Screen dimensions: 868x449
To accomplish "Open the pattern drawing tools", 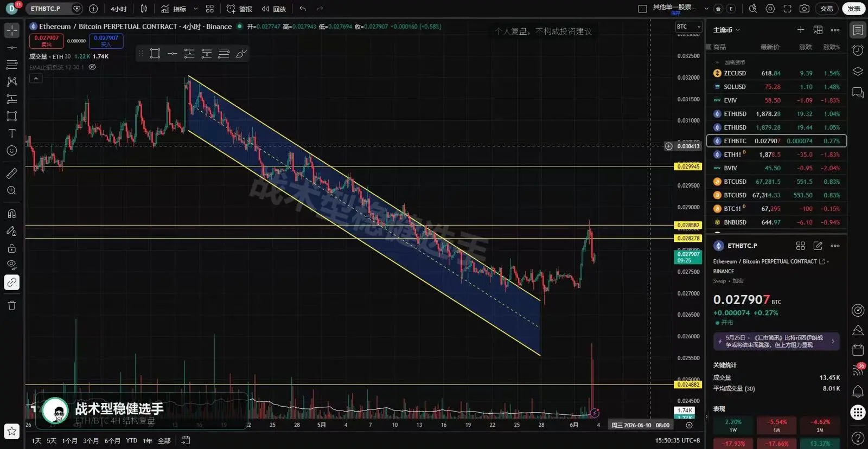I will (x=11, y=82).
